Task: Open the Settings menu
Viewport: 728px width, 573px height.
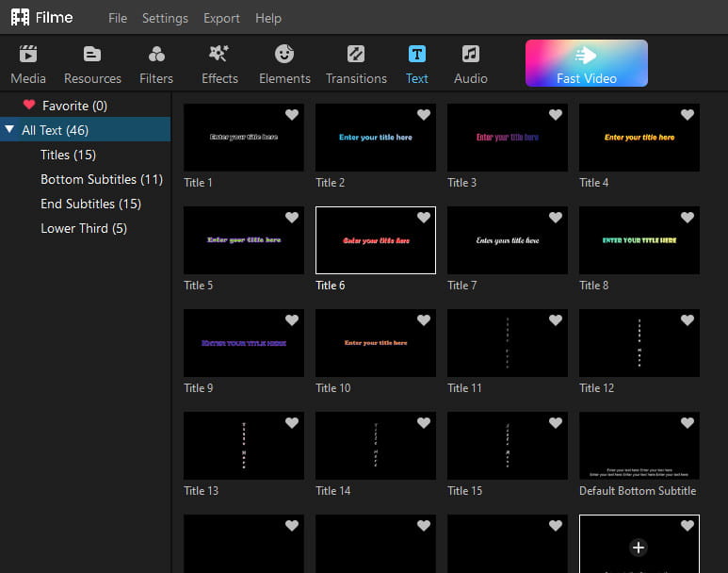Action: coord(165,18)
